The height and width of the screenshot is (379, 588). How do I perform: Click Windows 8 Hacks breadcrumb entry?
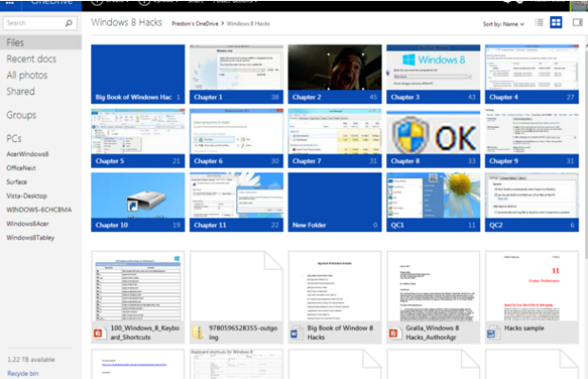(x=248, y=24)
